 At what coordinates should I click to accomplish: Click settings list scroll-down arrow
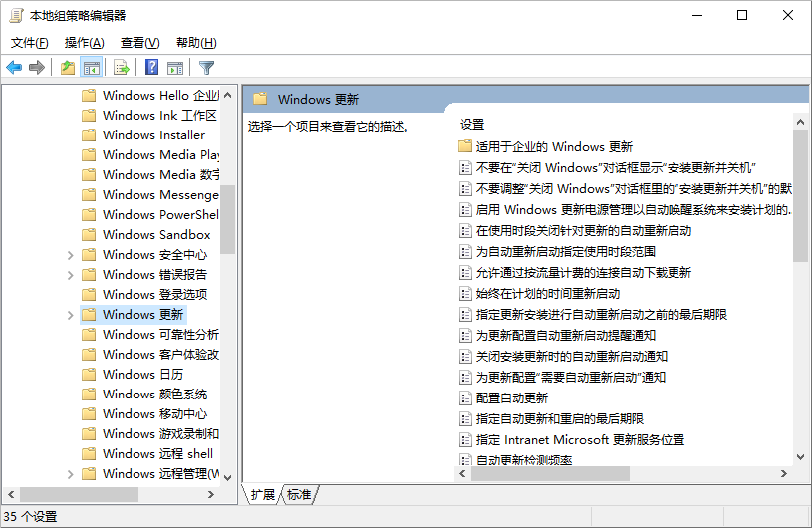pyautogui.click(x=800, y=457)
